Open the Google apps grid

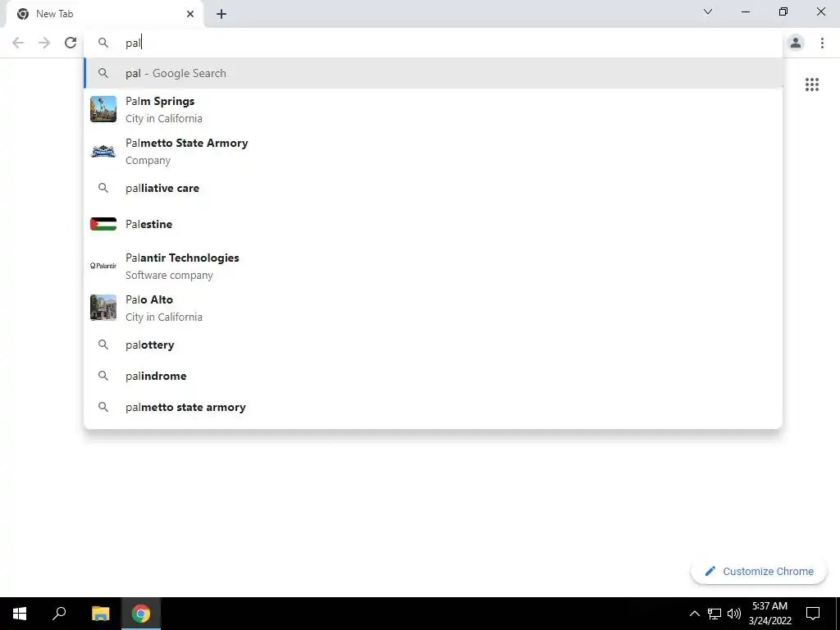pyautogui.click(x=812, y=84)
